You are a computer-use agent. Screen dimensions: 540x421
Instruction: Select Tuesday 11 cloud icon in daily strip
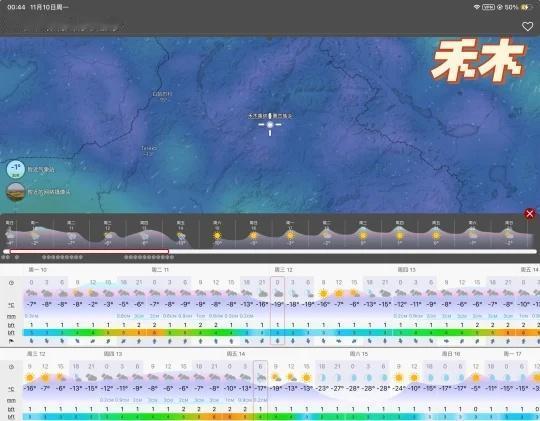coord(72,236)
